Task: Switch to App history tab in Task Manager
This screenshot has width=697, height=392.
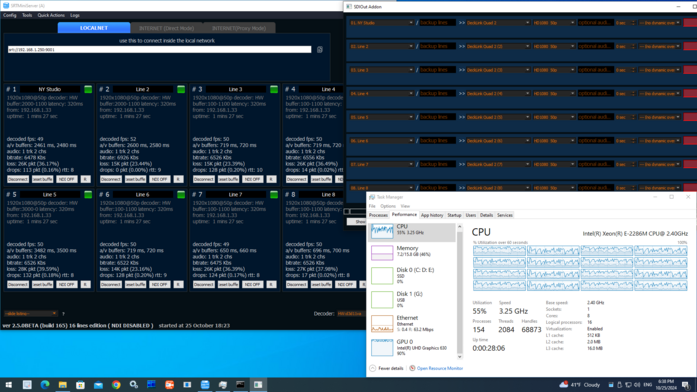Action: click(x=432, y=215)
